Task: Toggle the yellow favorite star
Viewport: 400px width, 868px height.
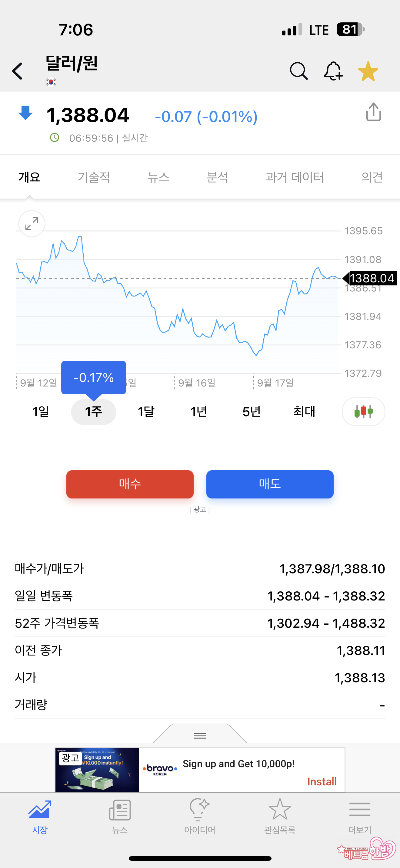Action: click(x=368, y=71)
